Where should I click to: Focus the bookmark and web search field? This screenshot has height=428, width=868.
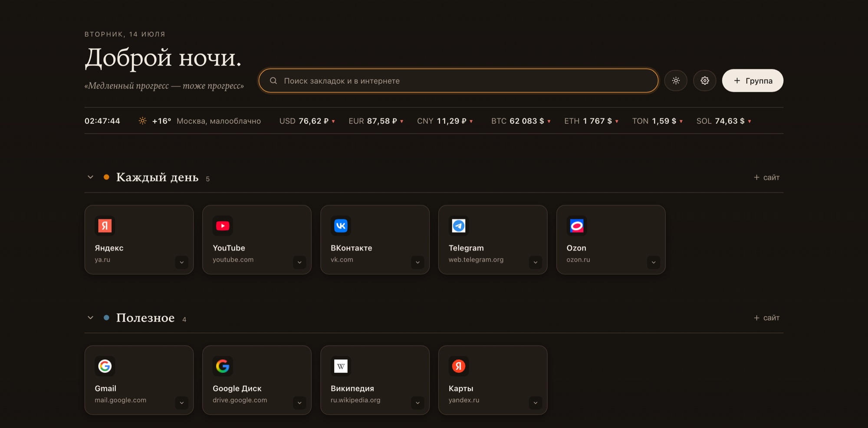click(458, 81)
